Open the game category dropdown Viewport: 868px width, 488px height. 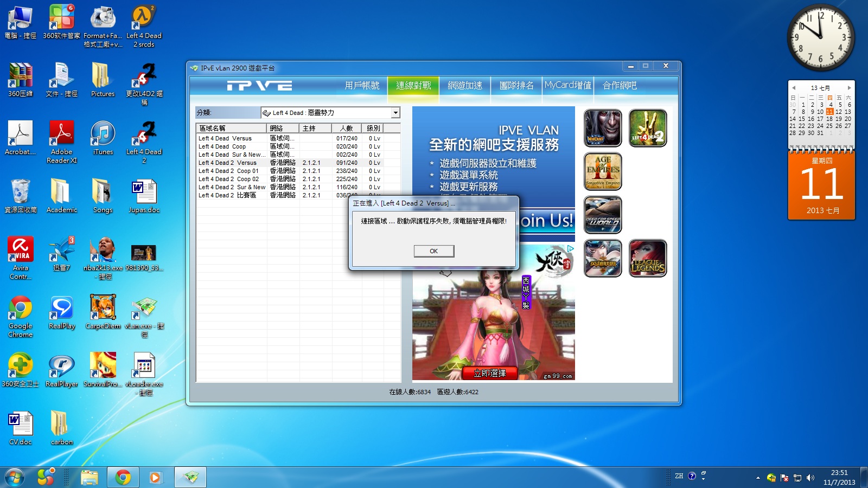pos(395,113)
